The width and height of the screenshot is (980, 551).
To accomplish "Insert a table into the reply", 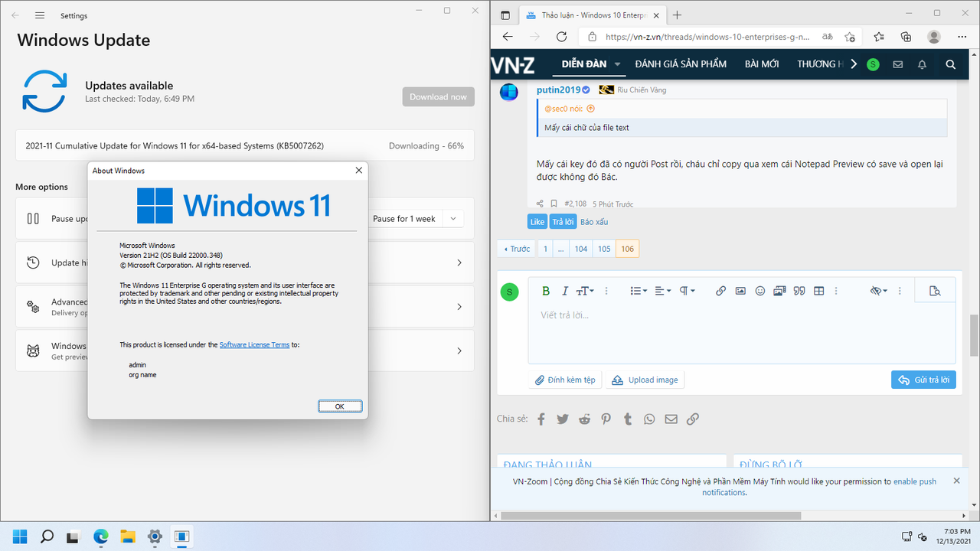I will [x=818, y=291].
